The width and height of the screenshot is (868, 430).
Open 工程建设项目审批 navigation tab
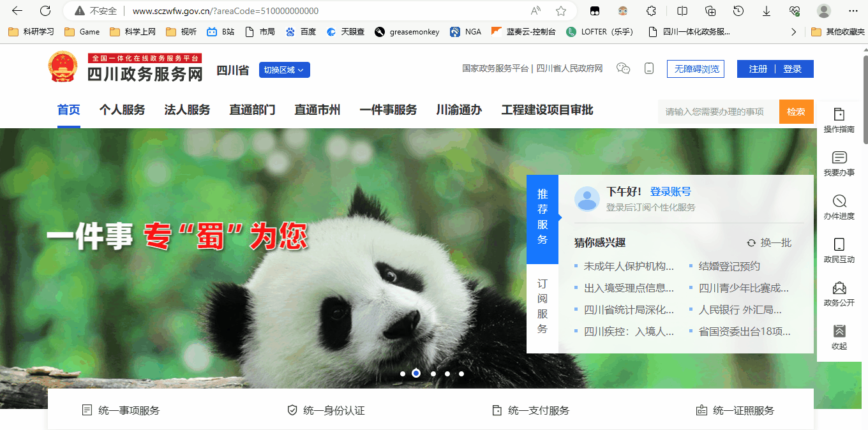pos(548,110)
